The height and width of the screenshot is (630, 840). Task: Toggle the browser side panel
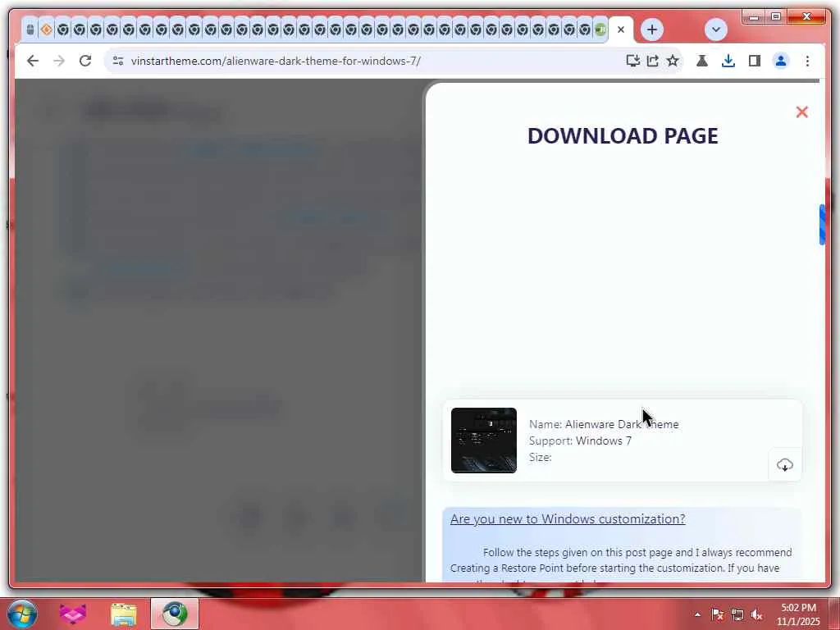755,61
